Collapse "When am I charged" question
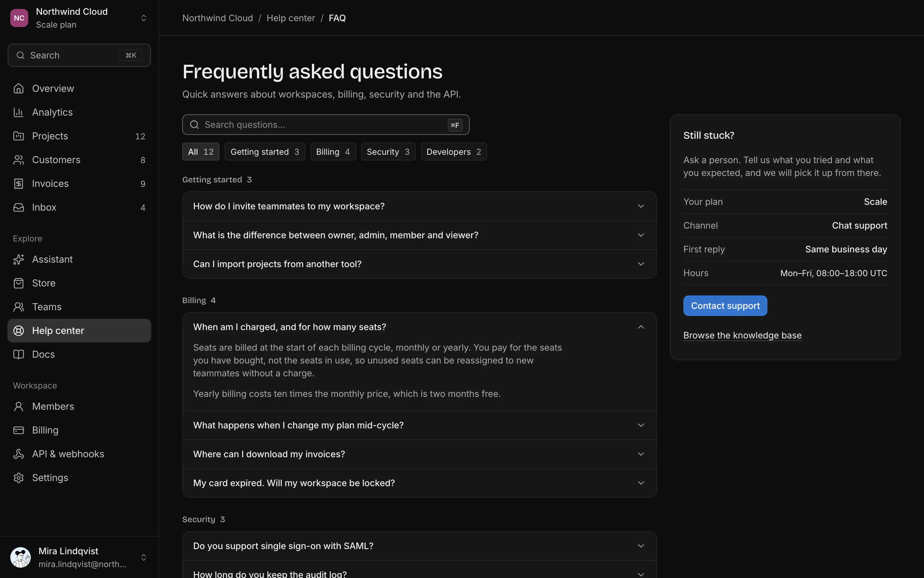This screenshot has height=578, width=924. point(419,327)
